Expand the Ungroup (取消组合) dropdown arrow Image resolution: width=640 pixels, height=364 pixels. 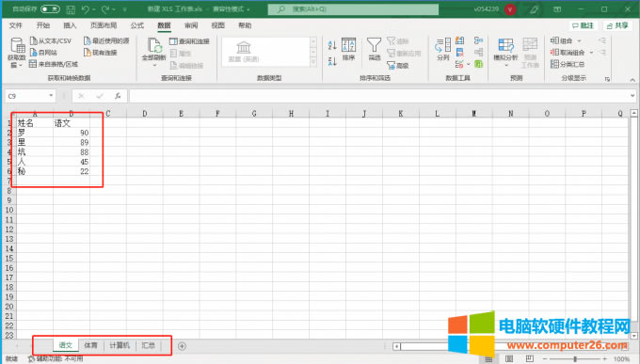tap(591, 53)
